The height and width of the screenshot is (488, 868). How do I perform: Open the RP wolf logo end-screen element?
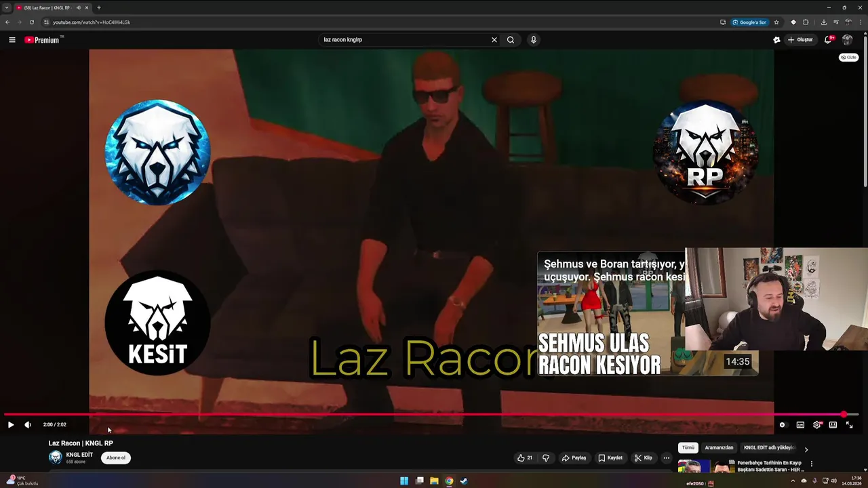(x=705, y=152)
